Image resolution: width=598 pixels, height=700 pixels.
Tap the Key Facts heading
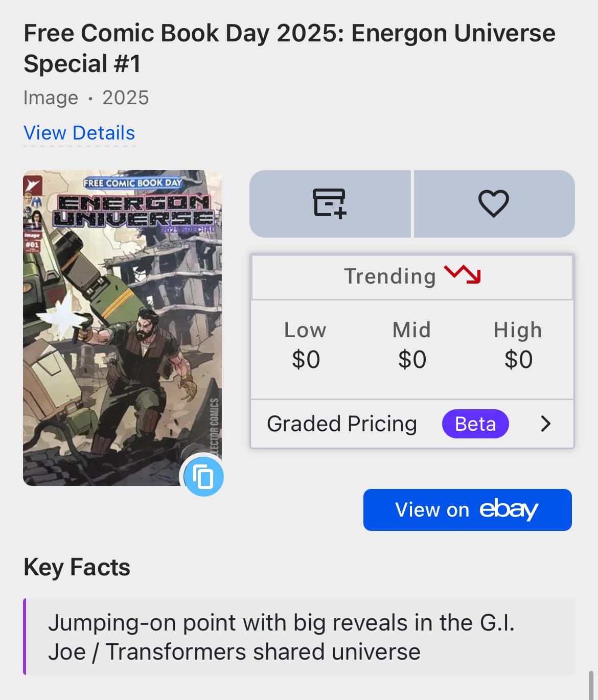(77, 567)
